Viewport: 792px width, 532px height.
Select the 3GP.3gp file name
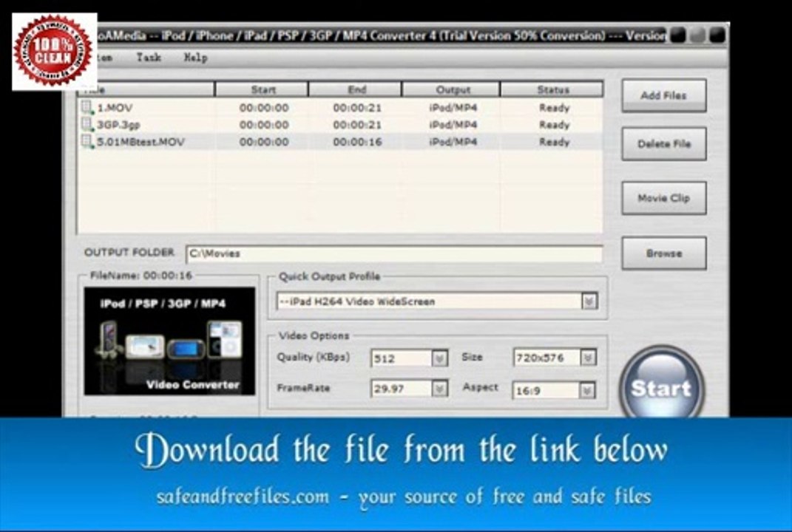coord(118,125)
